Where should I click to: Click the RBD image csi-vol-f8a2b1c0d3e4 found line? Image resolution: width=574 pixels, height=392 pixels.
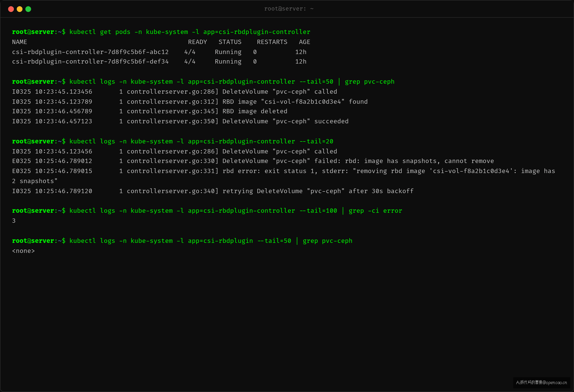coord(190,102)
